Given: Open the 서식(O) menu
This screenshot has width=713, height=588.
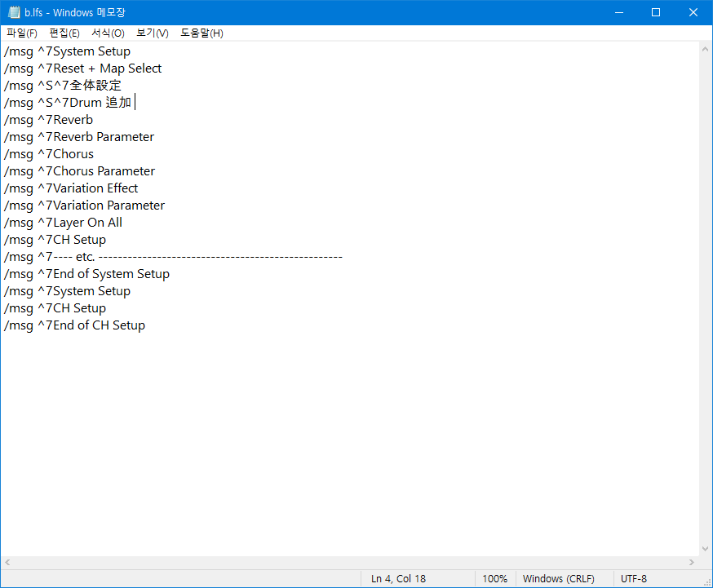Looking at the screenshot, I should pos(108,33).
